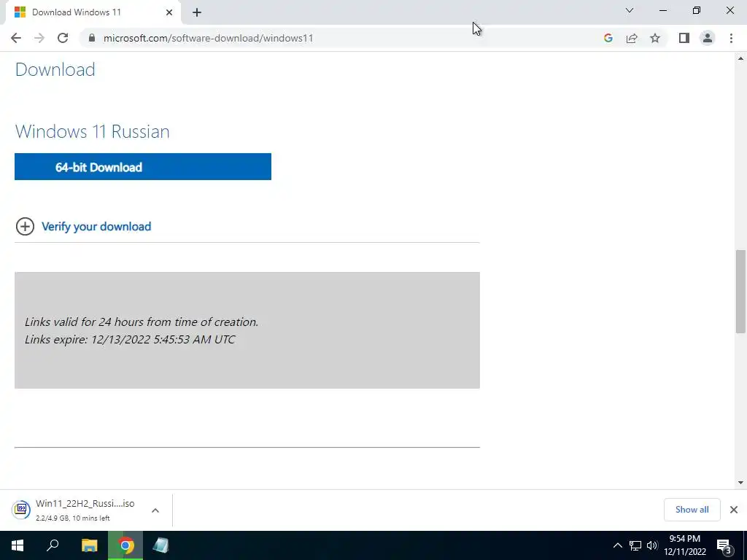This screenshot has width=747, height=560.
Task: Click Show all downloads
Action: pos(692,510)
